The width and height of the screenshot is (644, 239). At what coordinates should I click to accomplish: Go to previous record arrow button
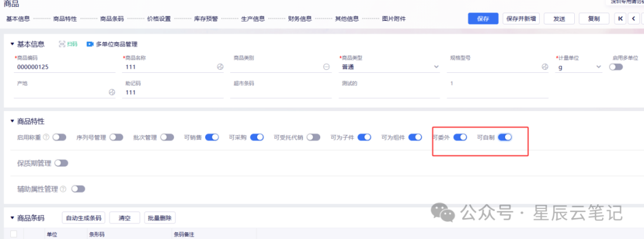click(634, 19)
